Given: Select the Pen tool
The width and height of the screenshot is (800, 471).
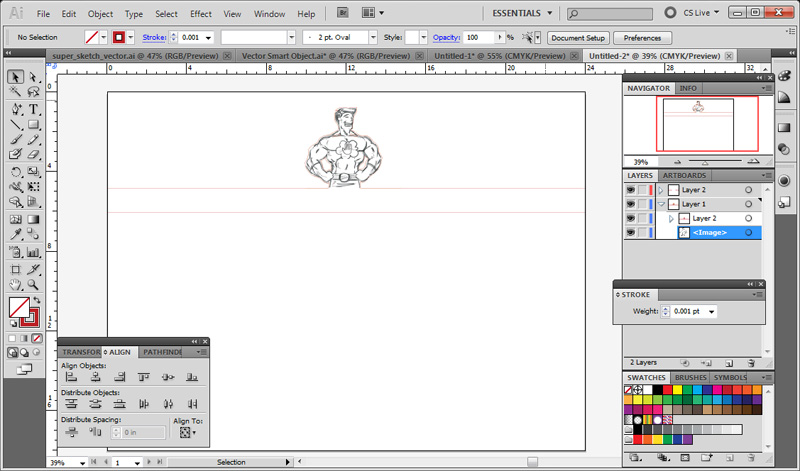Looking at the screenshot, I should [x=16, y=109].
